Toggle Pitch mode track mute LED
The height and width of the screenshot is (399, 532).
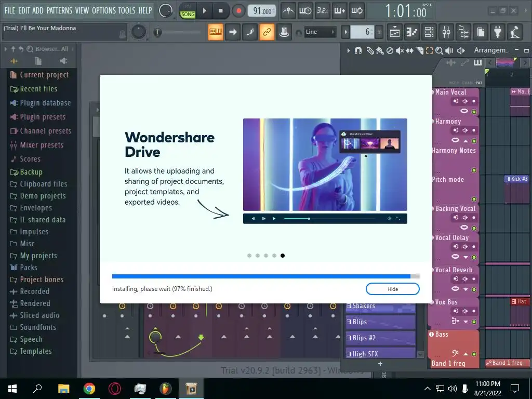pyautogui.click(x=474, y=199)
